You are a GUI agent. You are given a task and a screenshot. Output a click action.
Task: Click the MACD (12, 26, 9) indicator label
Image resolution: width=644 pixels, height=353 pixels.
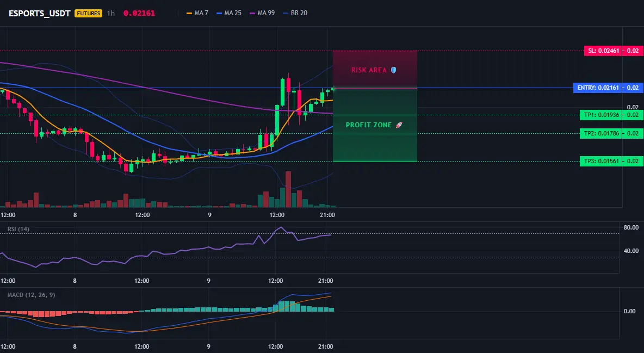(x=31, y=295)
